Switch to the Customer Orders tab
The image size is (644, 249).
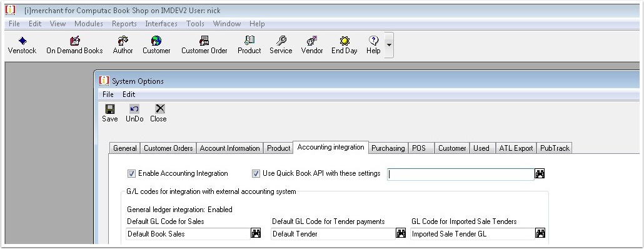168,148
